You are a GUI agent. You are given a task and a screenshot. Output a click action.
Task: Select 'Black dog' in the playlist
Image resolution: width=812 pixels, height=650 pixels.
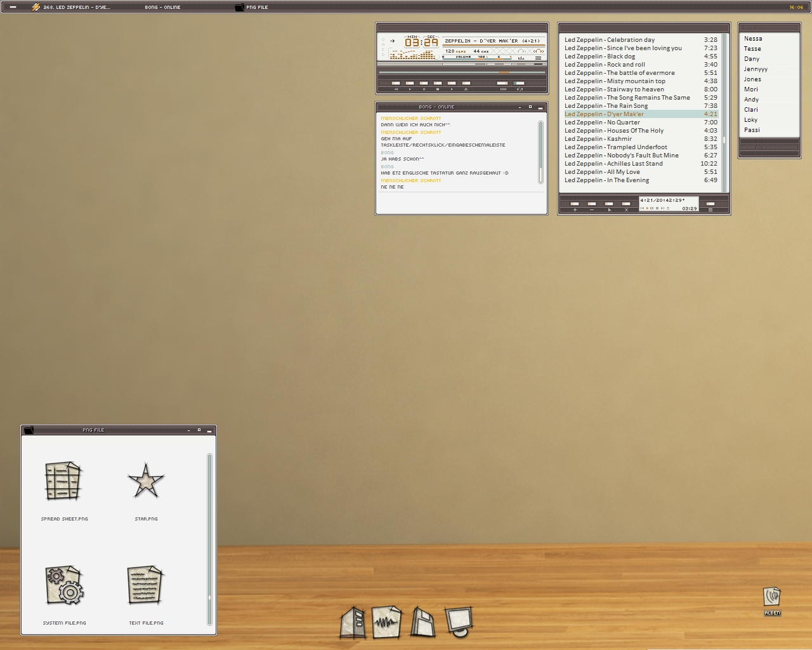[x=641, y=56]
